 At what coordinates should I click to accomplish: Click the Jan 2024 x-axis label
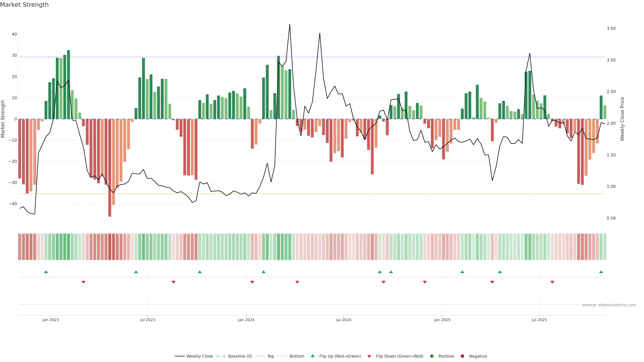pyautogui.click(x=246, y=320)
